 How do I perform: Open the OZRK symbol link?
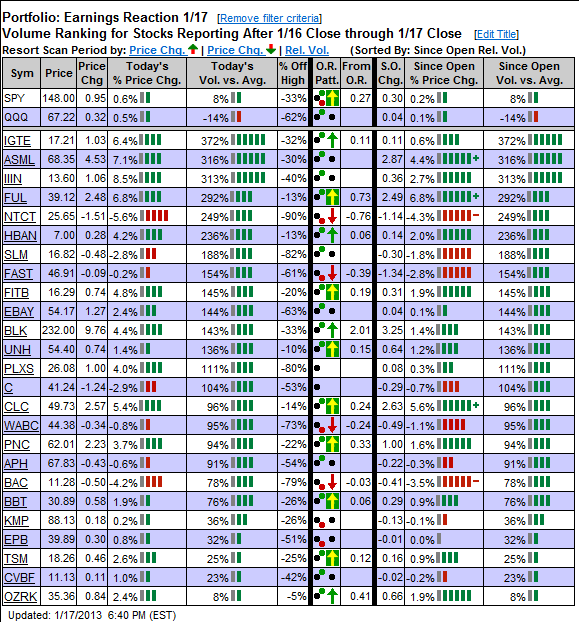pos(20,597)
